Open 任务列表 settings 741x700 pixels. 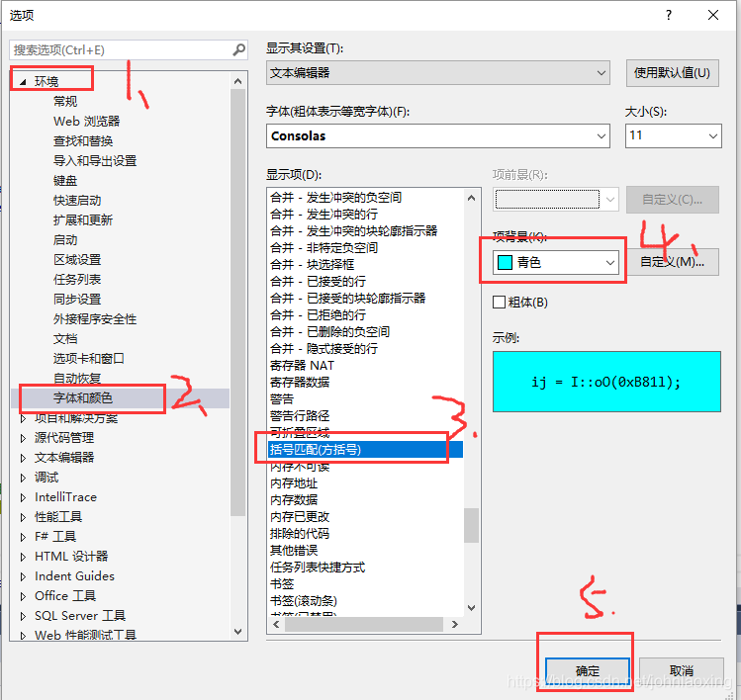tap(77, 280)
